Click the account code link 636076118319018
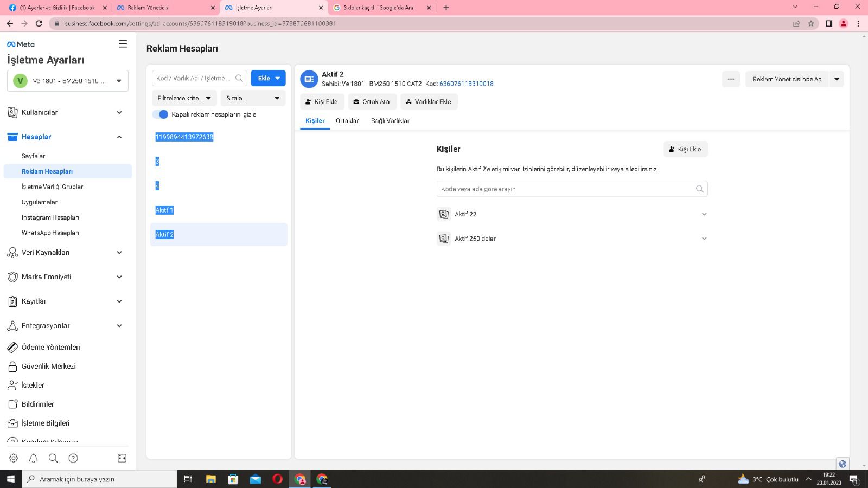Viewport: 868px width, 488px height. tap(467, 84)
